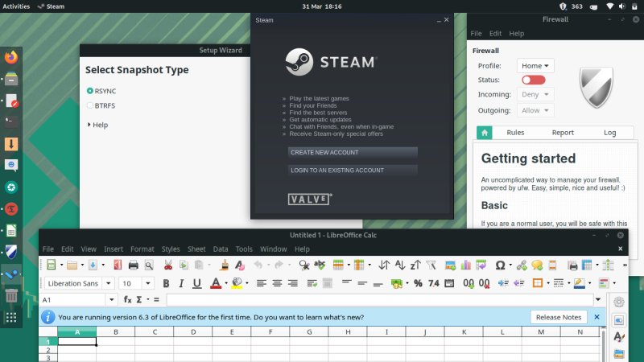
Task: Click the Print icon in Calc toolbar
Action: pos(133,265)
